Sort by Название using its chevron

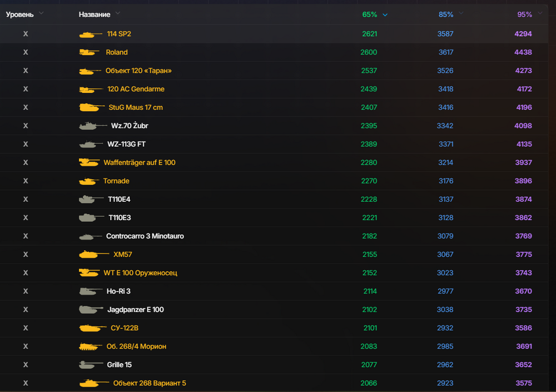click(x=118, y=13)
